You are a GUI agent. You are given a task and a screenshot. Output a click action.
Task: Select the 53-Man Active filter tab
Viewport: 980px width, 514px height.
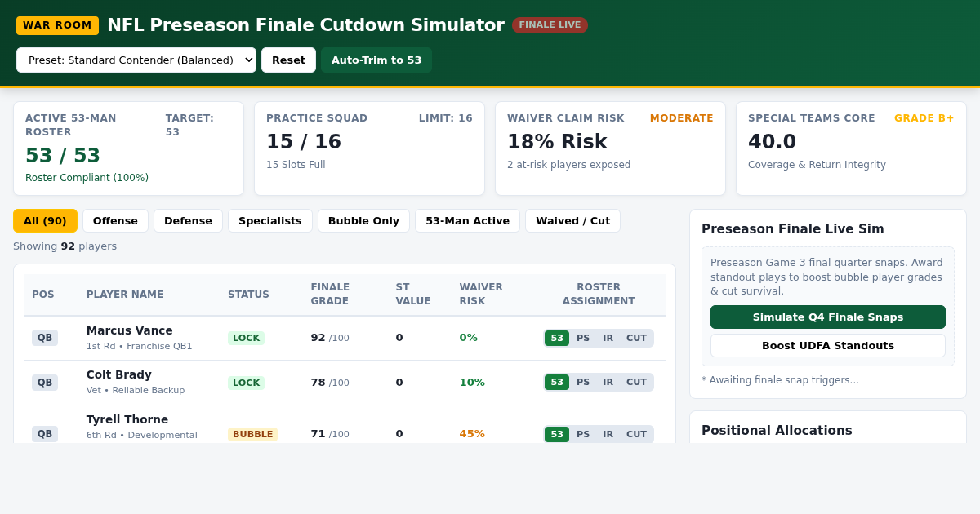[x=467, y=220]
